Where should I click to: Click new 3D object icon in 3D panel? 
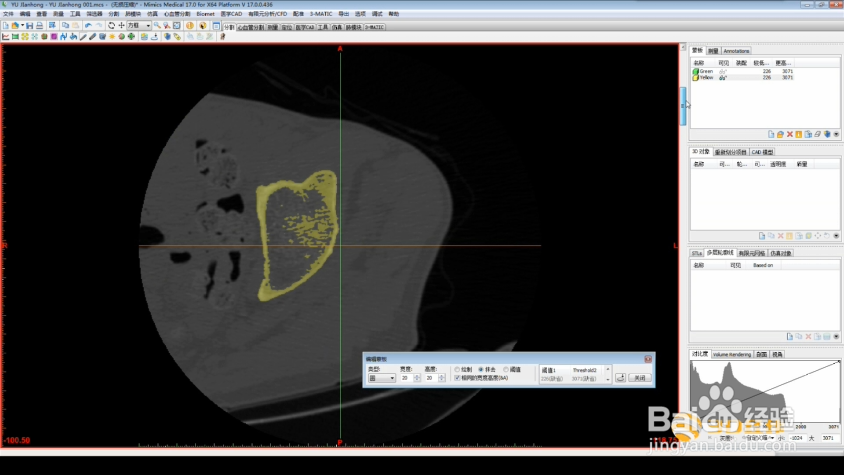[762, 236]
